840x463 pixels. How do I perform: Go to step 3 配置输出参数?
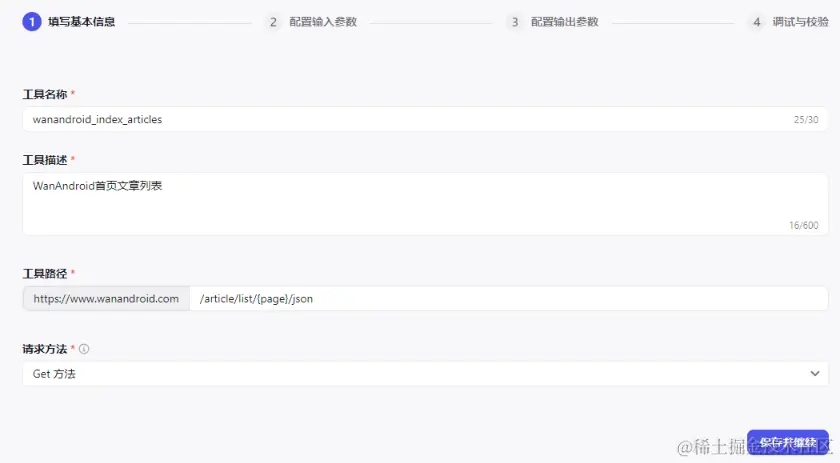click(554, 22)
